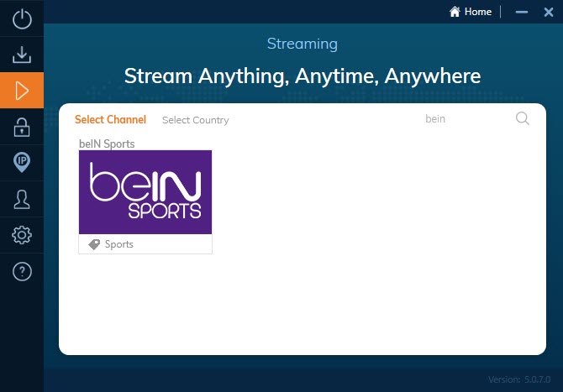Click the house icon beside Home
Image resolution: width=563 pixels, height=392 pixels.
[455, 12]
